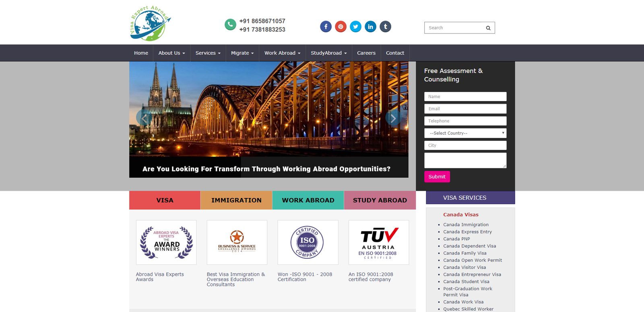This screenshot has width=644, height=312.
Task: Open the Canada Express Entry link
Action: coord(467,232)
